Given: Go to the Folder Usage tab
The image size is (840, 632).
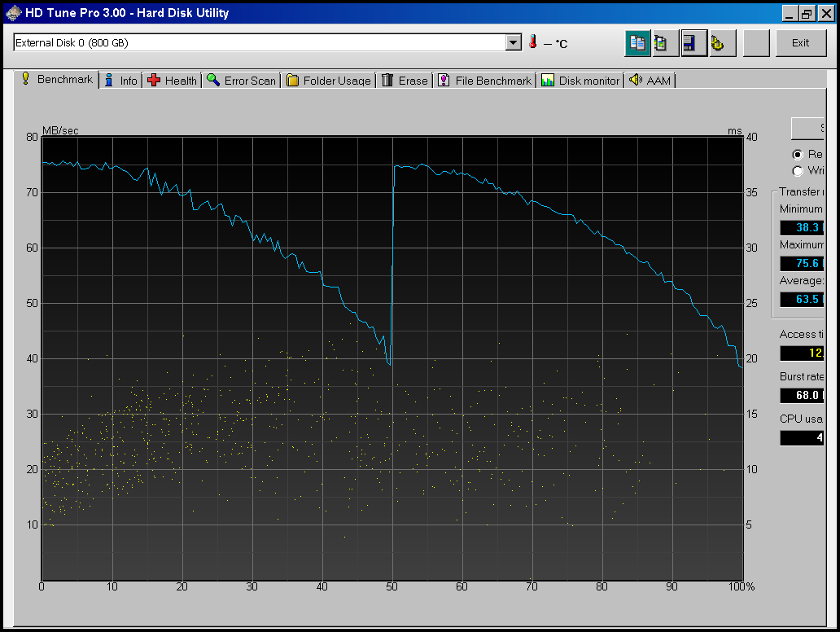Looking at the screenshot, I should click(328, 81).
